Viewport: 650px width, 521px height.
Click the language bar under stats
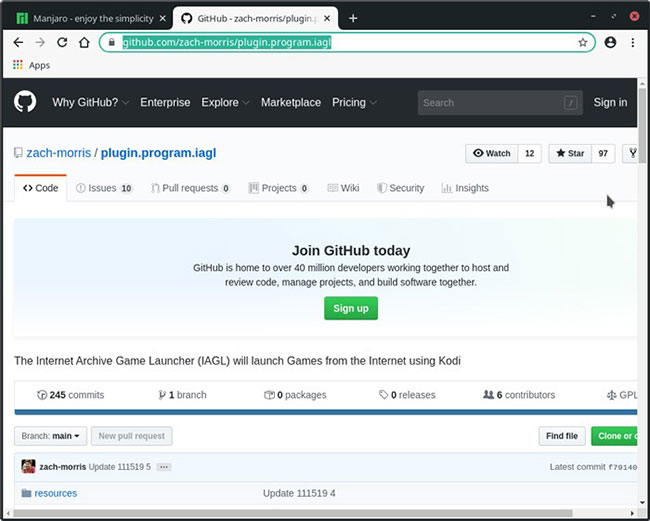pyautogui.click(x=326, y=412)
